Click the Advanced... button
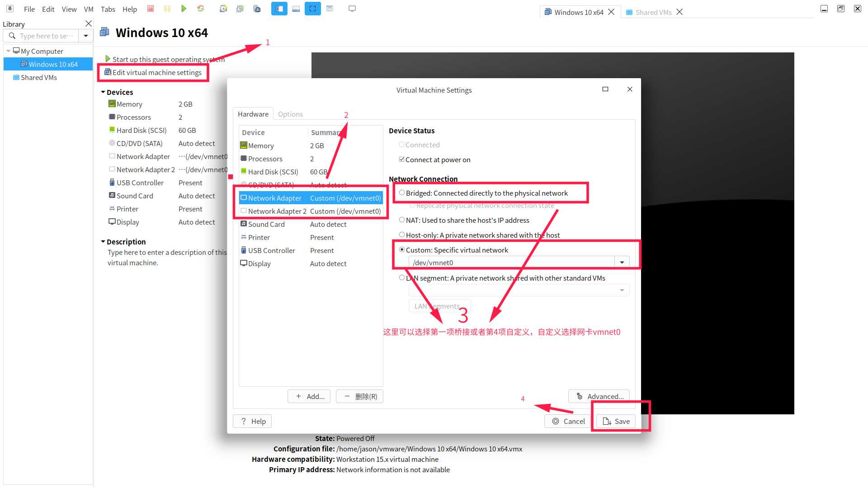Screen dimensions: 868x488 click(599, 396)
